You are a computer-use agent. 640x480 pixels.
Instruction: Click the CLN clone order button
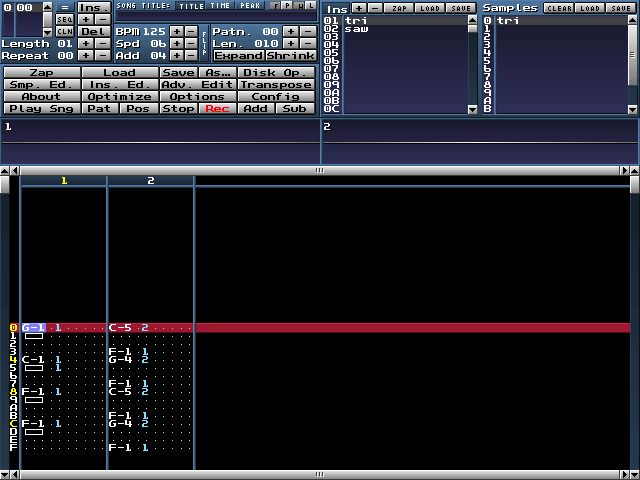pos(64,31)
